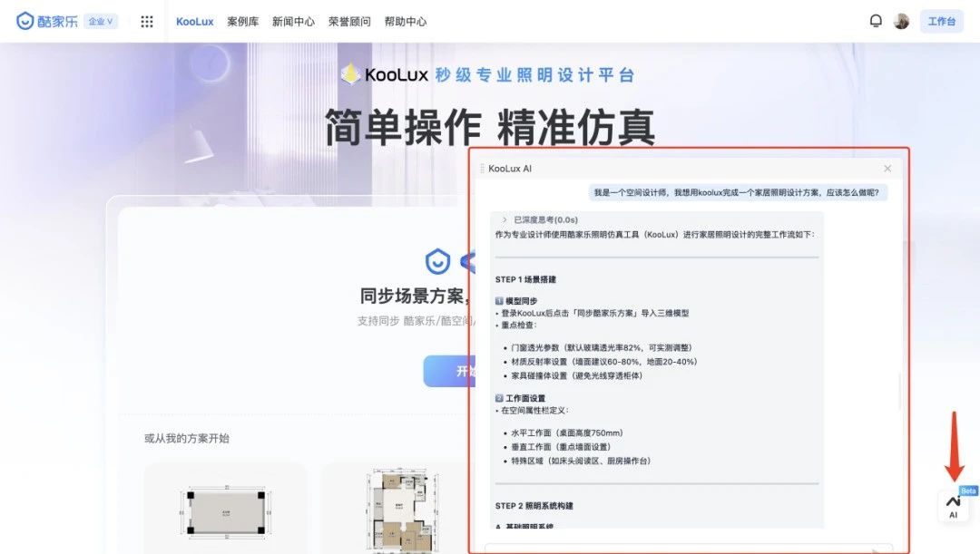This screenshot has height=554, width=980.
Task: Click the '门窗透光参数' bullet line
Action: click(x=602, y=348)
